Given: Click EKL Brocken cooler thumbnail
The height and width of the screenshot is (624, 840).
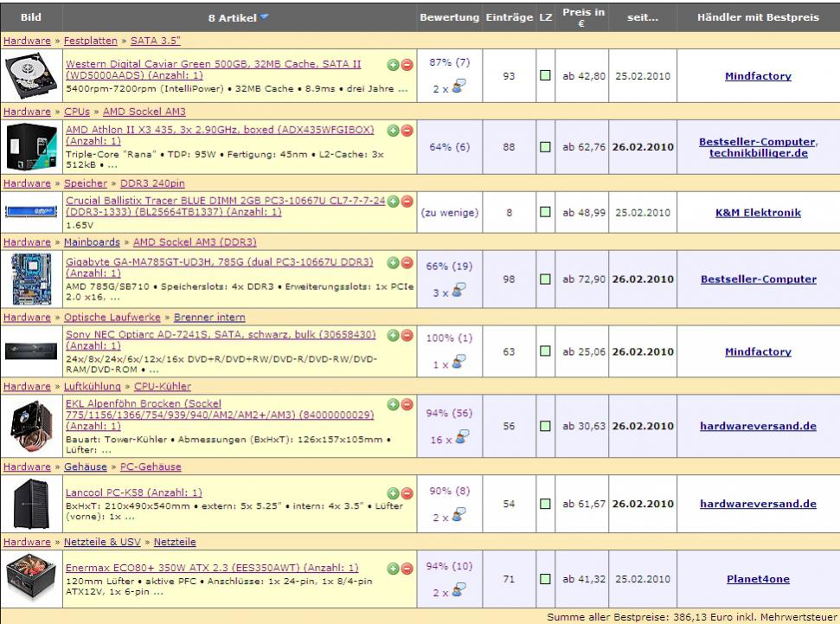Looking at the screenshot, I should pos(31,426).
